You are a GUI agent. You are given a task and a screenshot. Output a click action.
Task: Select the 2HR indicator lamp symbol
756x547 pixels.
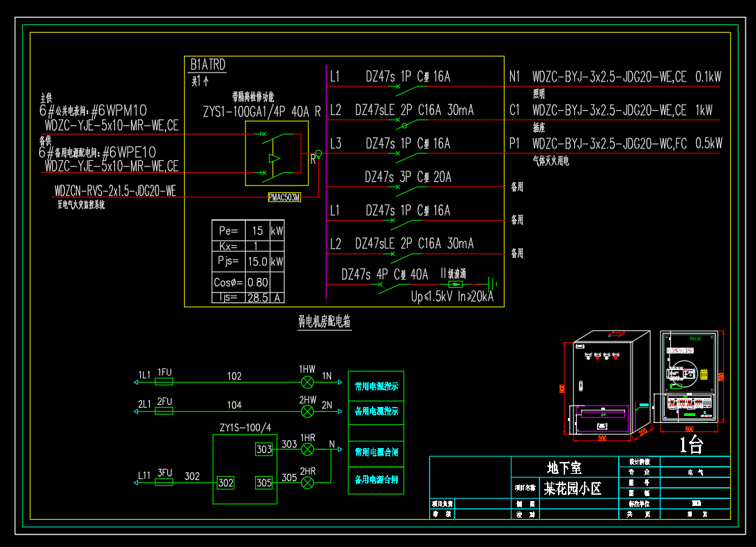(x=307, y=482)
